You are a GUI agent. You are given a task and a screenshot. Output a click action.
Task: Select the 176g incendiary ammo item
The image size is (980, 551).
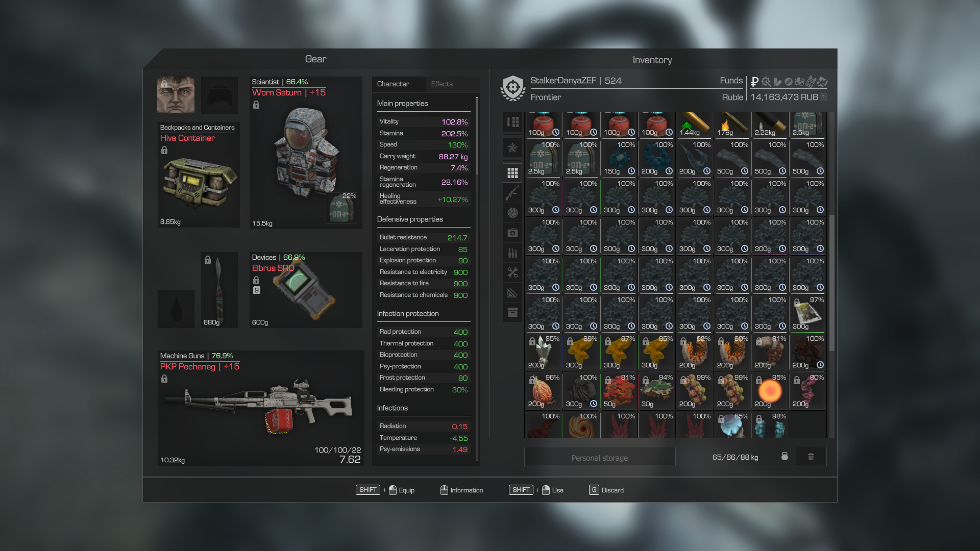click(732, 125)
